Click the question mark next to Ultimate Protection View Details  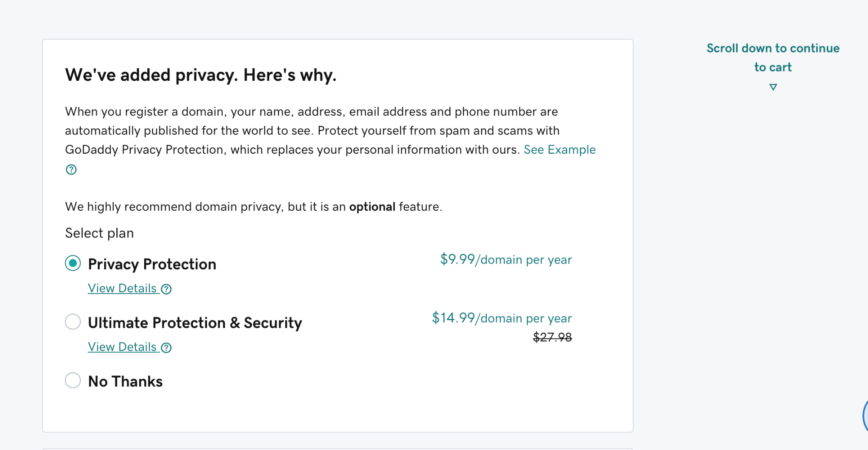pyautogui.click(x=166, y=347)
